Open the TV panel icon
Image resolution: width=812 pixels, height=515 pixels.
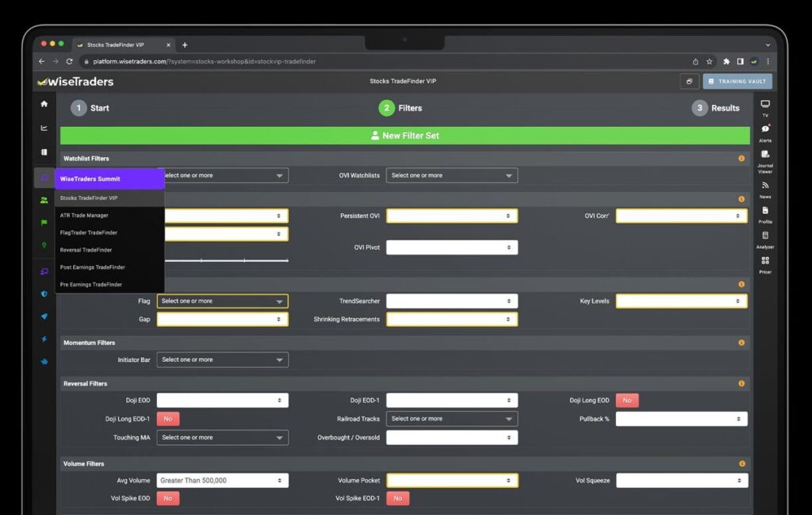(x=764, y=105)
